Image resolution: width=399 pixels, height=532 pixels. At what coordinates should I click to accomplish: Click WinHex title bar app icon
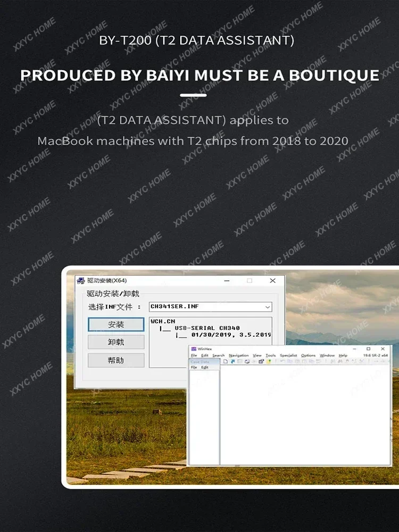[194, 349]
